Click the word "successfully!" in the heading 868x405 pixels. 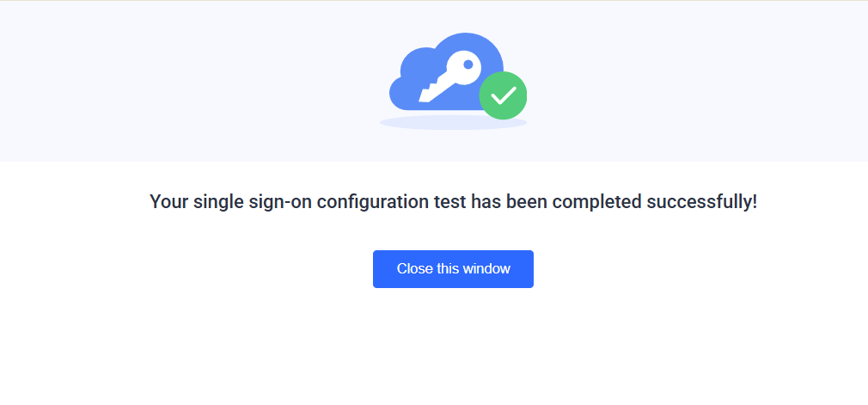[x=702, y=203]
